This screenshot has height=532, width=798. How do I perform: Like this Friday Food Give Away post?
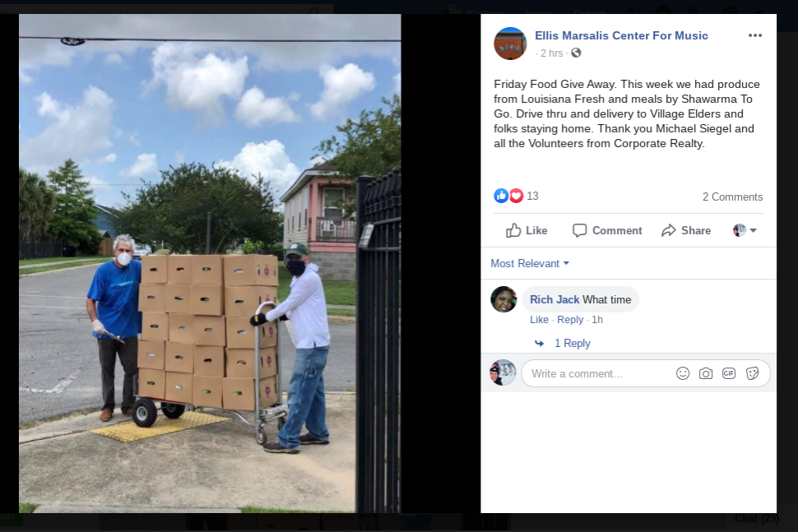pos(527,230)
